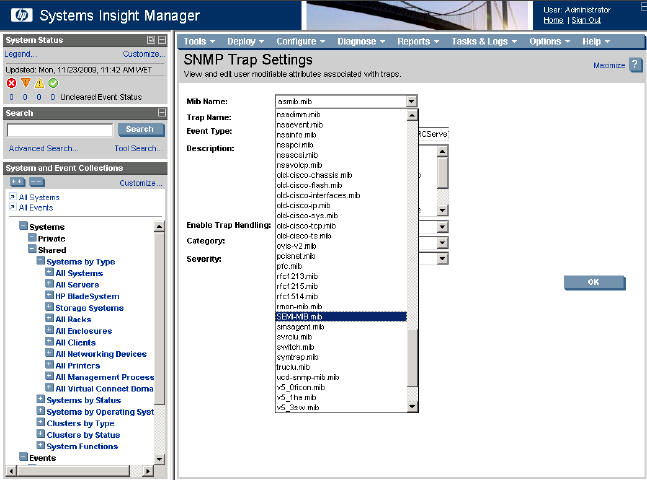Open the Tasks & Logs menu

484,41
